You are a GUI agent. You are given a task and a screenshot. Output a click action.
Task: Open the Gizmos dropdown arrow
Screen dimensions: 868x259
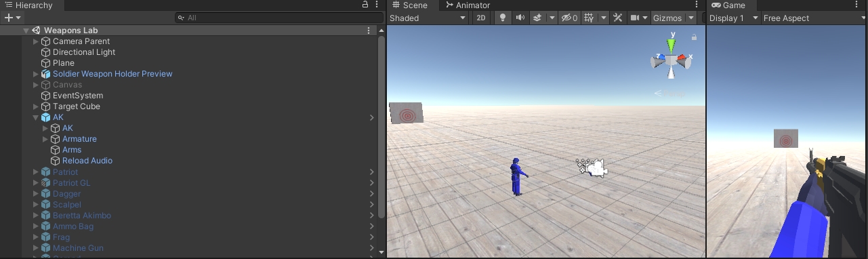click(x=691, y=18)
